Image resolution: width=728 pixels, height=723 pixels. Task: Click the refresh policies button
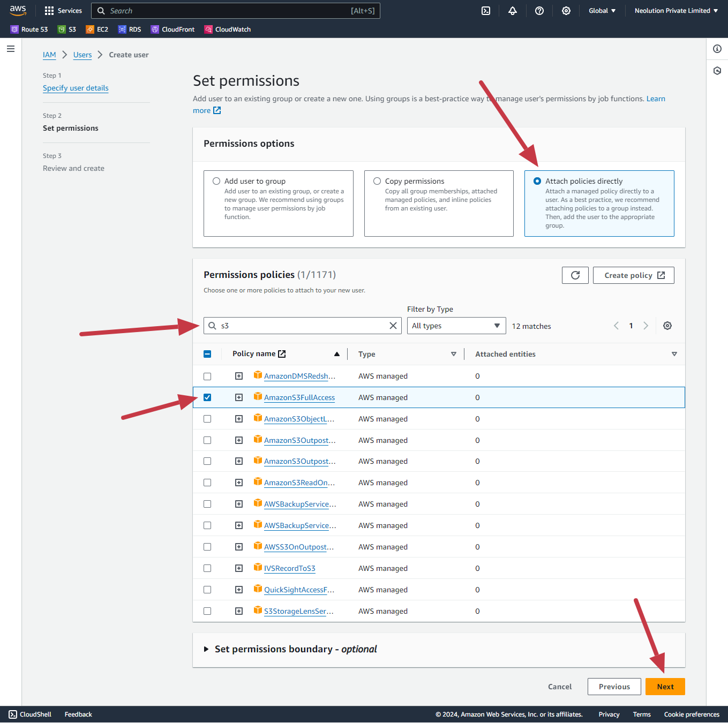coord(575,275)
